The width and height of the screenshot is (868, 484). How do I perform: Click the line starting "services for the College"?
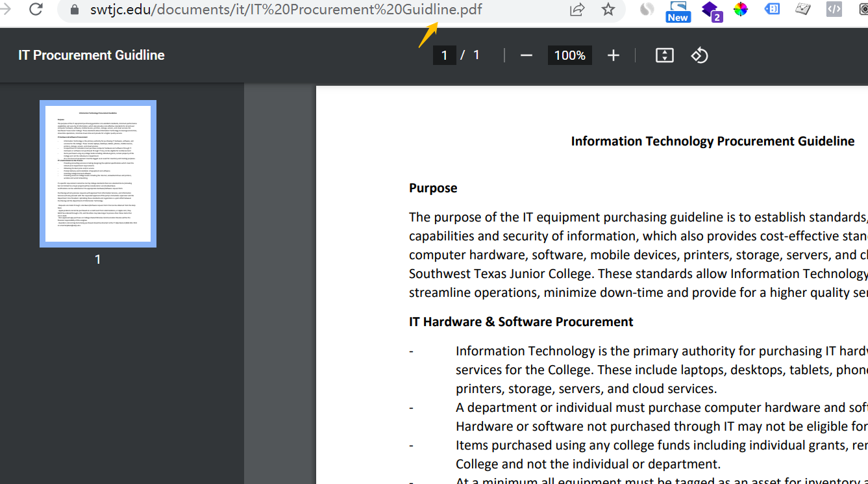(x=662, y=370)
